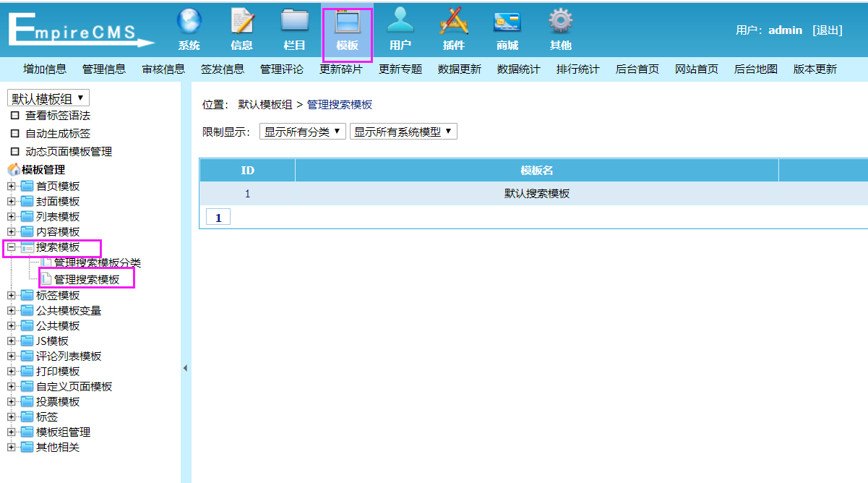Collapse the left sidebar with arrow handle
This screenshot has width=868, height=483.
point(185,368)
